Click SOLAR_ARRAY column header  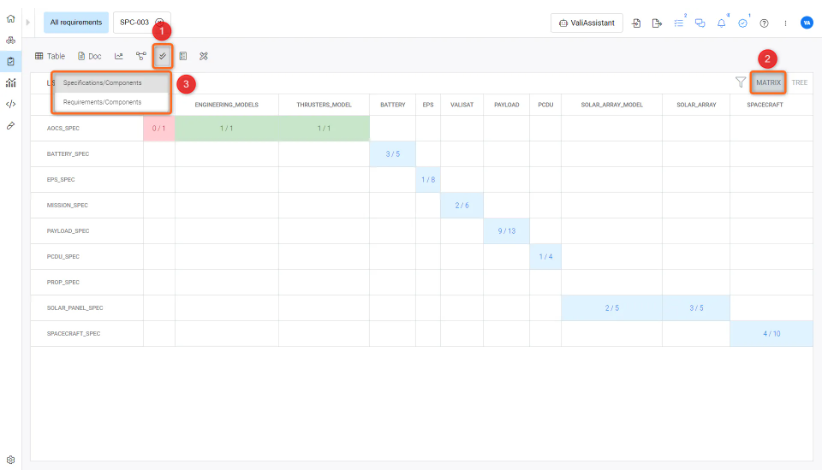696,105
